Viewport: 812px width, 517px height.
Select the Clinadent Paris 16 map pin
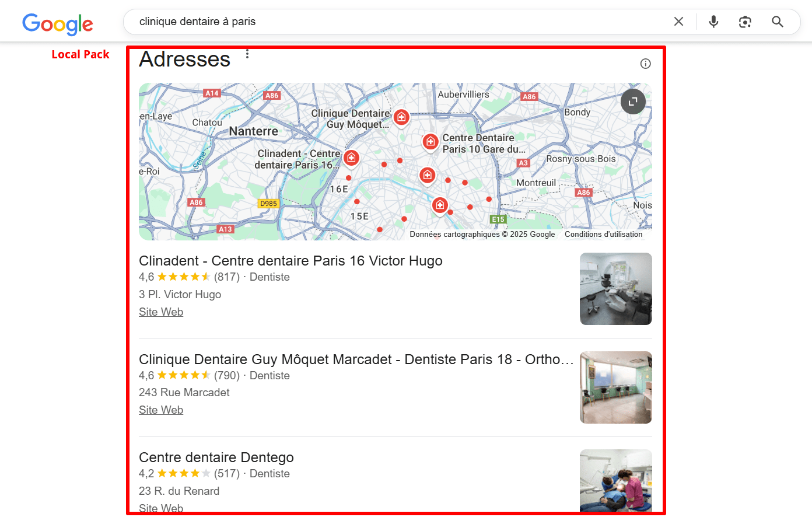click(351, 158)
